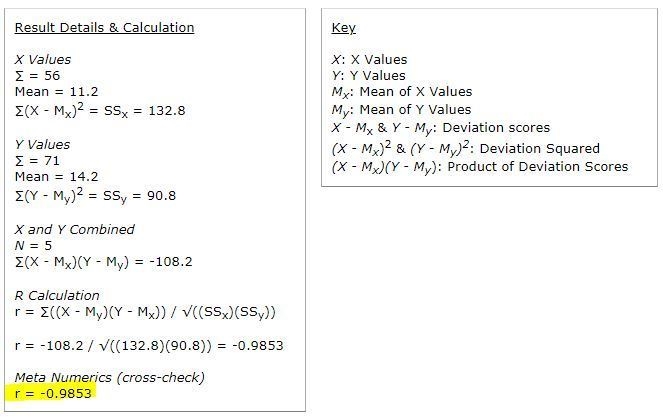663x418 pixels.
Task: Click the Result Details & Calculation heading
Action: [104, 27]
